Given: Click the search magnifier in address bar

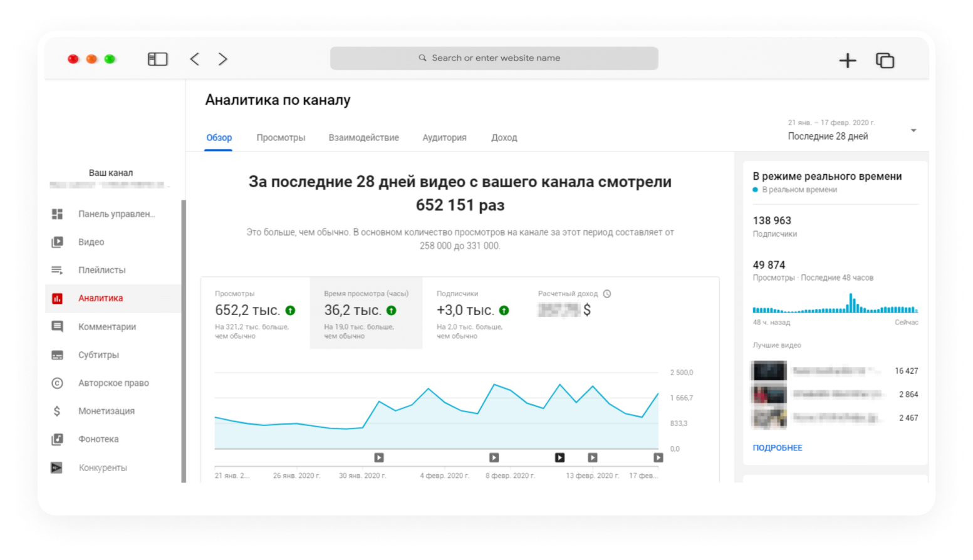Looking at the screenshot, I should 422,58.
